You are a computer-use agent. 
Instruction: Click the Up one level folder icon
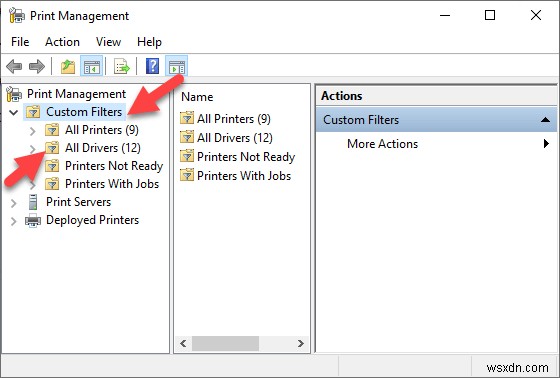tap(68, 66)
